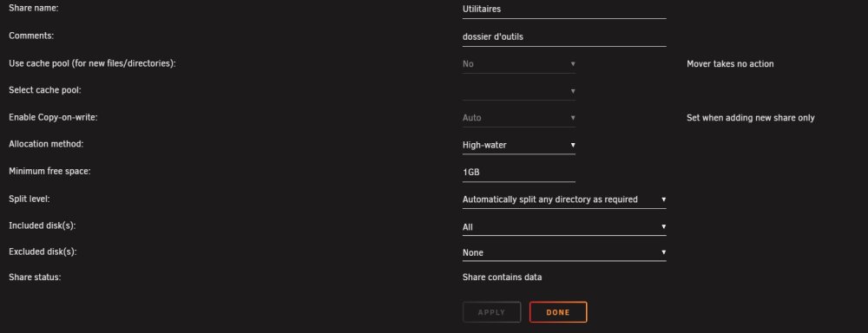The image size is (868, 333).
Task: Expand the Excluded disk(s) dropdown showing None
Action: pos(564,253)
